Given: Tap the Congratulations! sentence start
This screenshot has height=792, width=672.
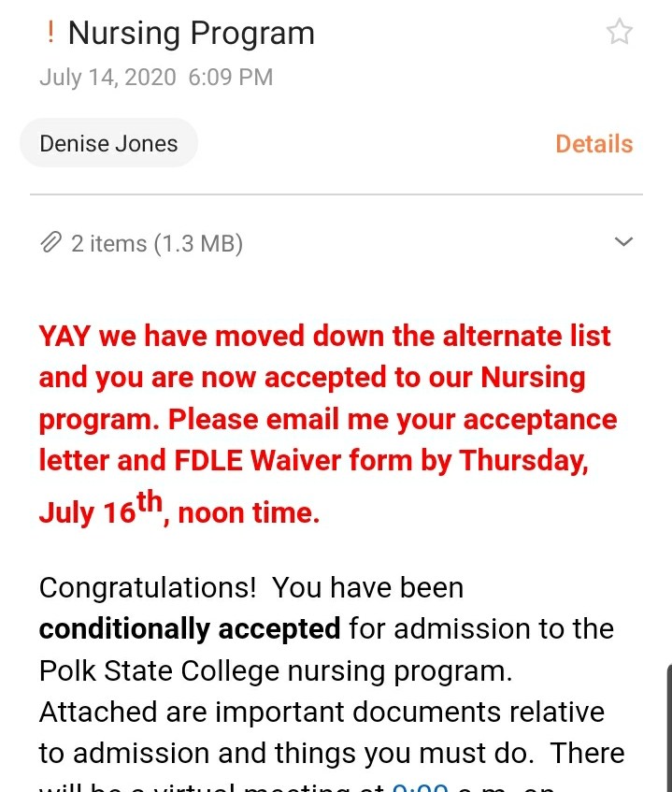Looking at the screenshot, I should point(148,588).
